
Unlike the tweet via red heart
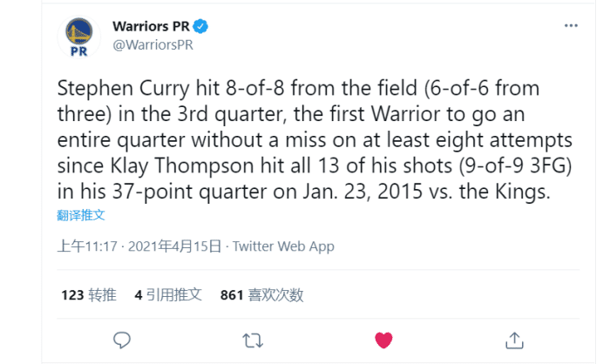point(383,339)
